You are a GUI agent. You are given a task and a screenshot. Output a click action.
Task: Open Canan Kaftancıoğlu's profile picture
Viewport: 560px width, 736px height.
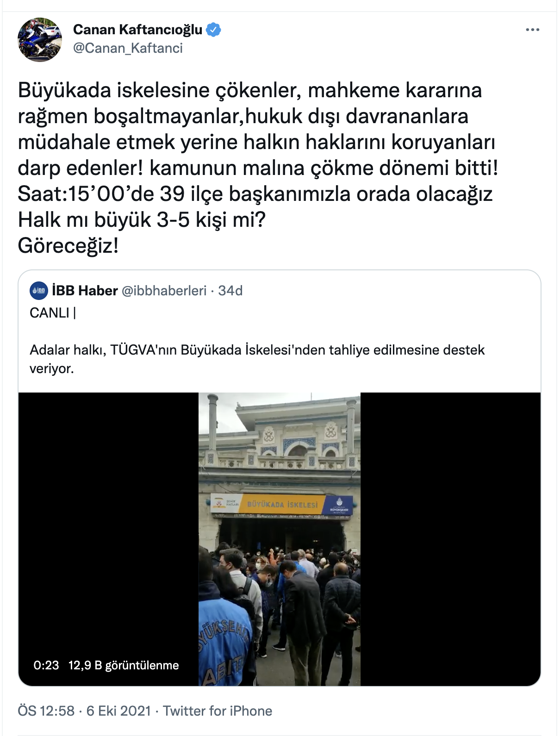click(x=40, y=40)
